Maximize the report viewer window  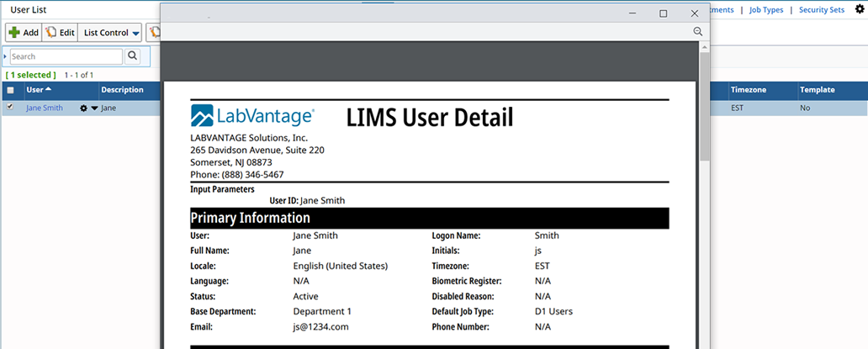click(x=663, y=13)
